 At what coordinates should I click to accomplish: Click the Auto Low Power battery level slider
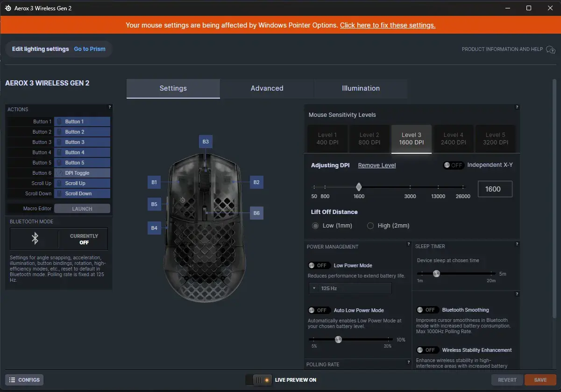pos(338,340)
